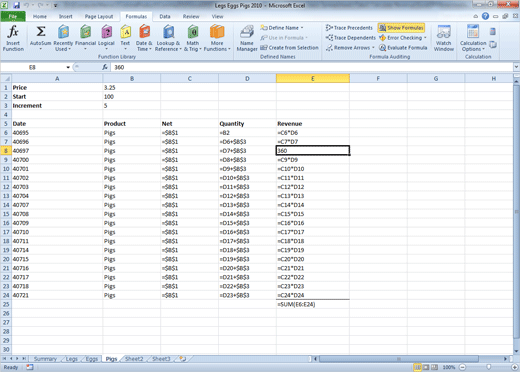This screenshot has width=520, height=372.
Task: Click the horizontal scrollbar thumb
Action: click(x=399, y=359)
